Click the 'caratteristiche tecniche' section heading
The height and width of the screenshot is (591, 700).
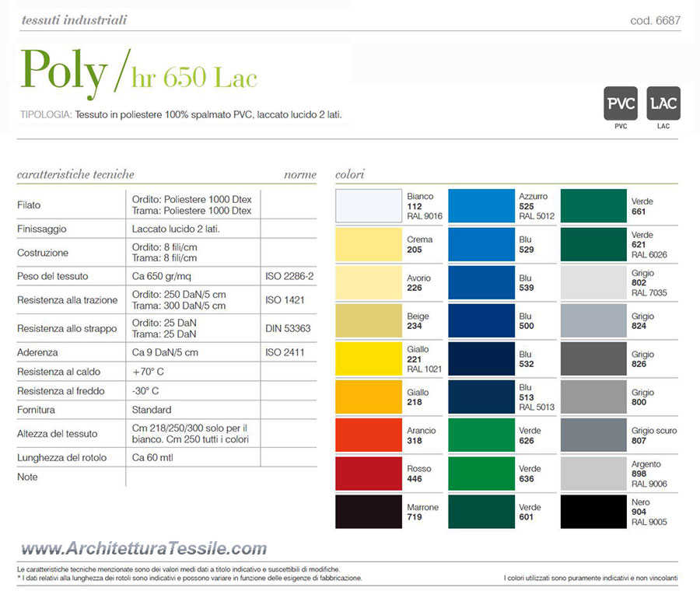click(x=75, y=174)
